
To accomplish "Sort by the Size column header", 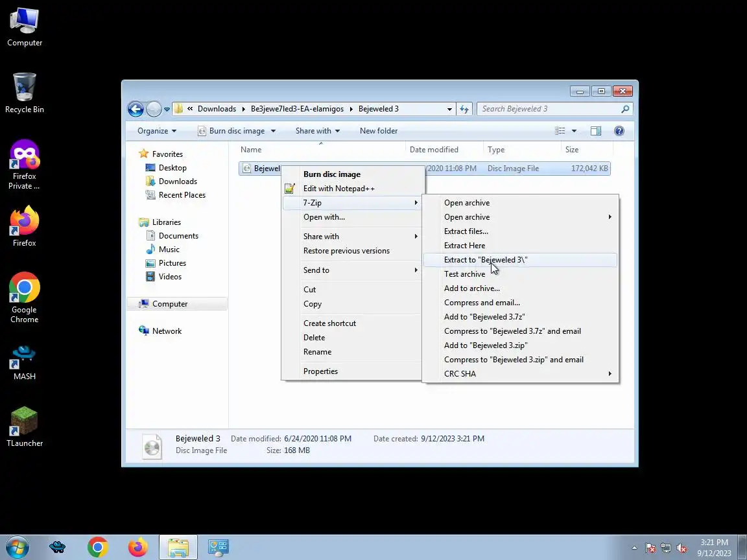I will pos(587,150).
